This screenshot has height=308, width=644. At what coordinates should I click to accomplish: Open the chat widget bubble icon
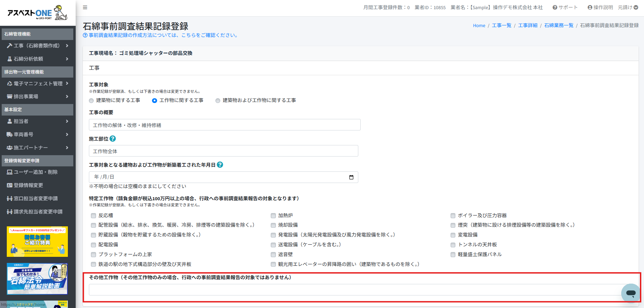[x=630, y=293]
